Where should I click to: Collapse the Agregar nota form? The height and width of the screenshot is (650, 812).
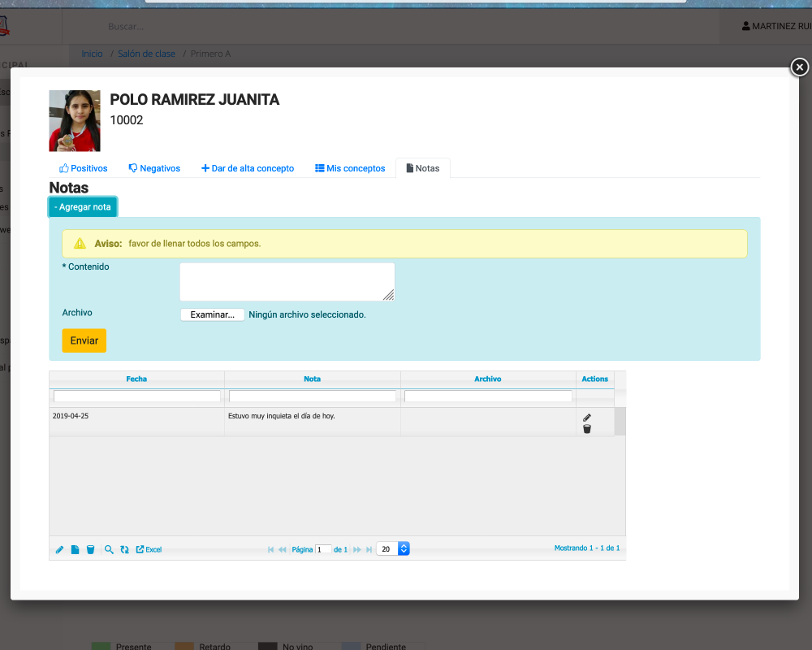coord(83,207)
